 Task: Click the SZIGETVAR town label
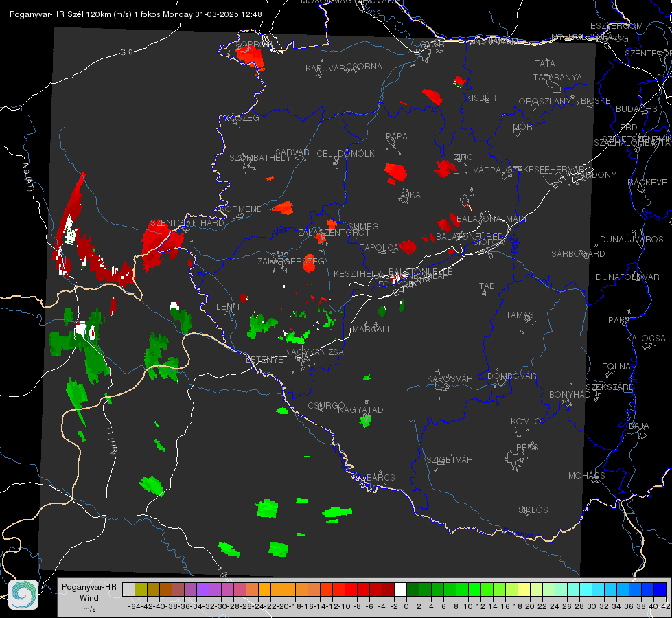pyautogui.click(x=449, y=460)
